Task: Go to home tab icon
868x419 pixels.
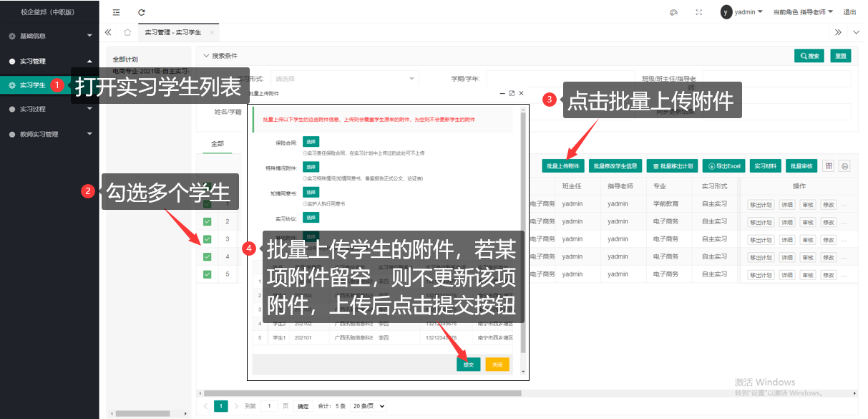Action: point(127,32)
